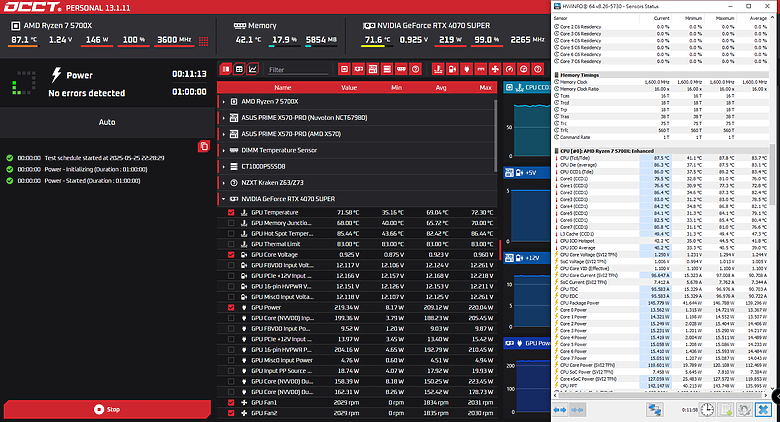Expand ASUS PRIME X570-PRO AMD X570 group
The width and height of the screenshot is (780, 422).
[x=223, y=134]
